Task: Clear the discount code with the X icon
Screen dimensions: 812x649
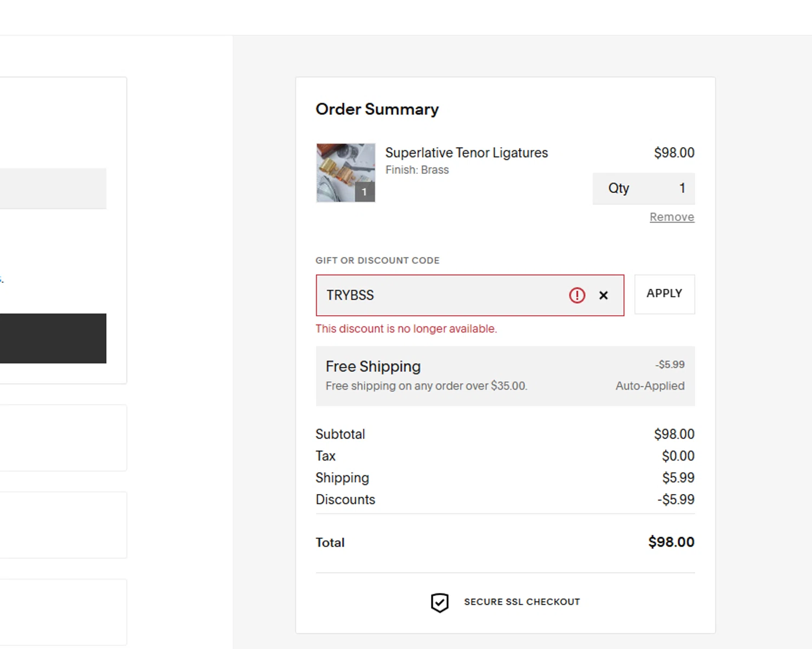Action: click(604, 295)
